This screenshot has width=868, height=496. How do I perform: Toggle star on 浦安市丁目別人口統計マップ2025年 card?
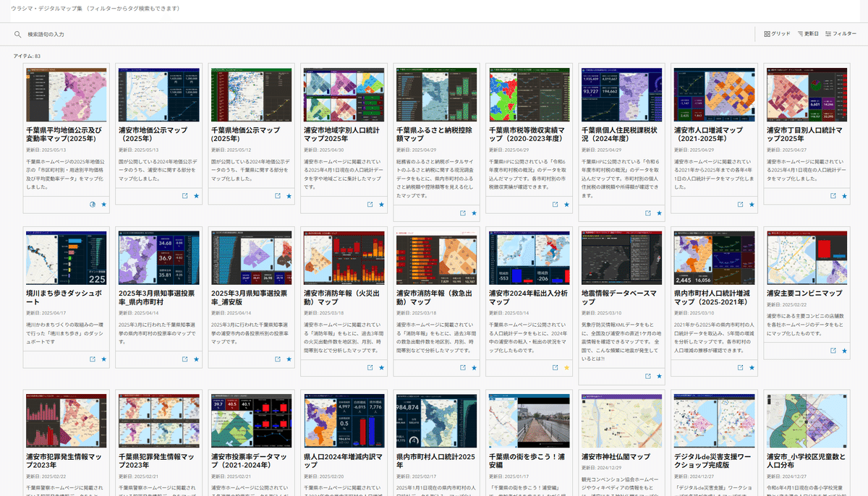point(845,196)
